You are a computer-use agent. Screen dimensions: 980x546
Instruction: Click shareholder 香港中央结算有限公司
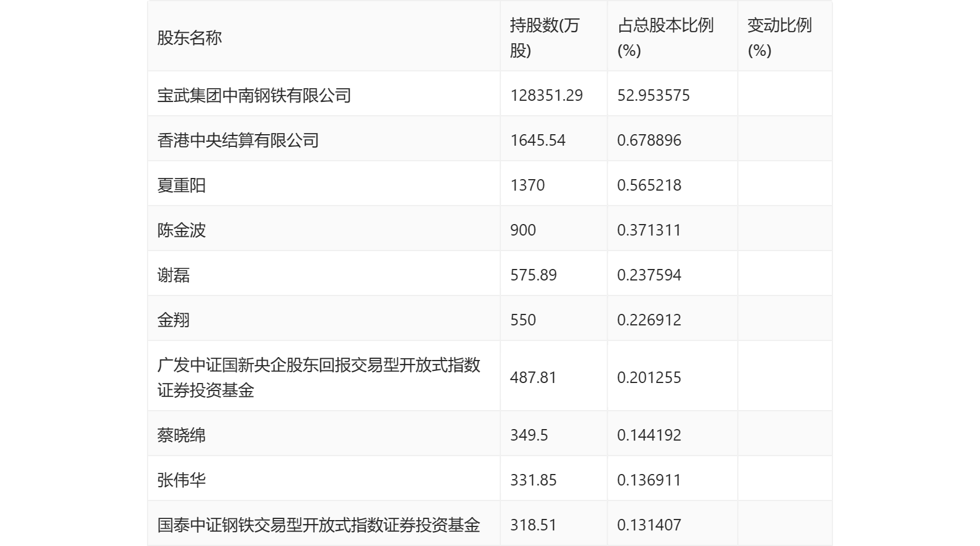pos(238,140)
